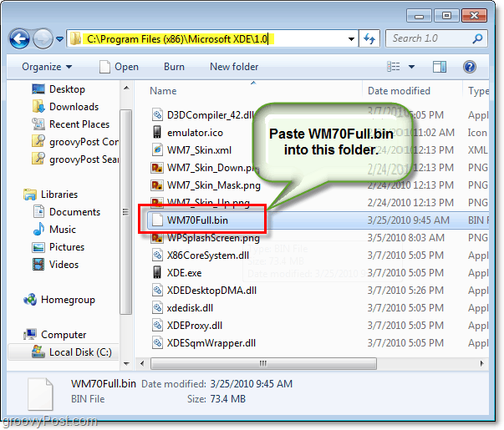Open the Organize menu
The height and width of the screenshot is (430, 504).
(x=47, y=67)
